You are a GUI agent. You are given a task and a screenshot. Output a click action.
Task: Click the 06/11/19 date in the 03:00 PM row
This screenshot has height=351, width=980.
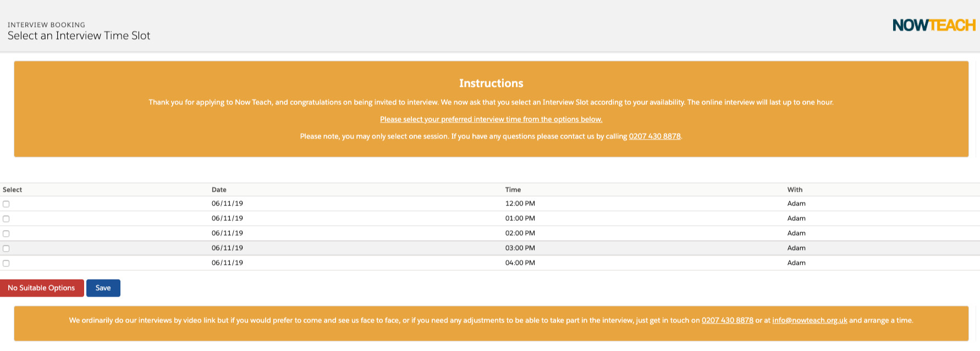click(x=227, y=248)
